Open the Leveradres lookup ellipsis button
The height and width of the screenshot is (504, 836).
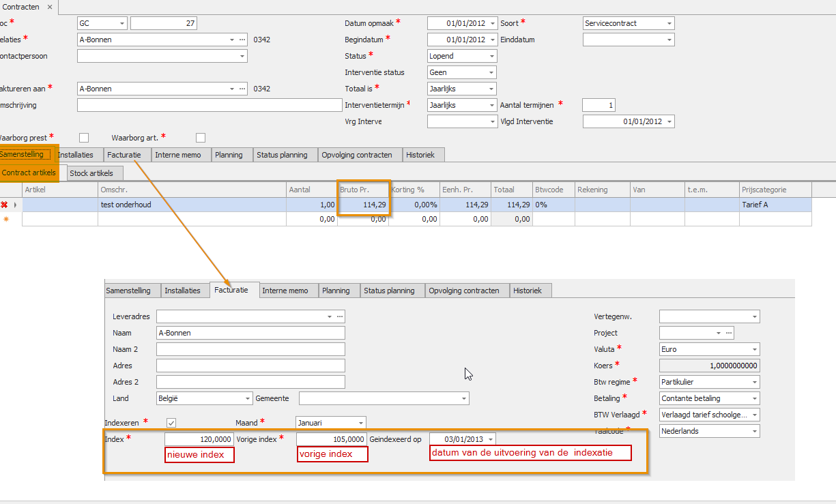click(x=340, y=316)
